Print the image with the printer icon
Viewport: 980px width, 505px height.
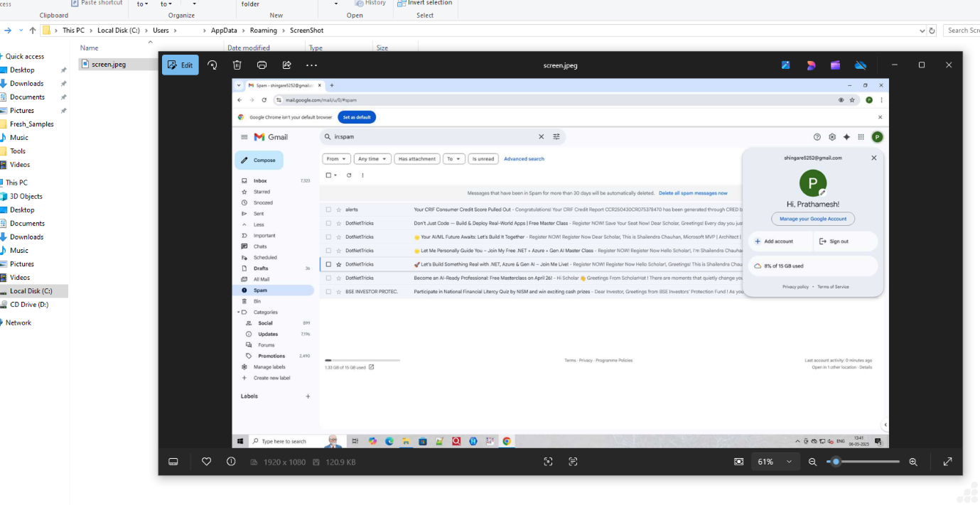coord(262,65)
